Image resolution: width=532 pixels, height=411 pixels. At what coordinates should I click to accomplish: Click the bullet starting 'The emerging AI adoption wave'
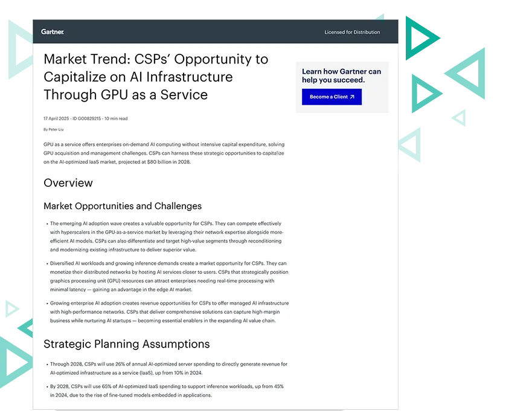(x=166, y=237)
